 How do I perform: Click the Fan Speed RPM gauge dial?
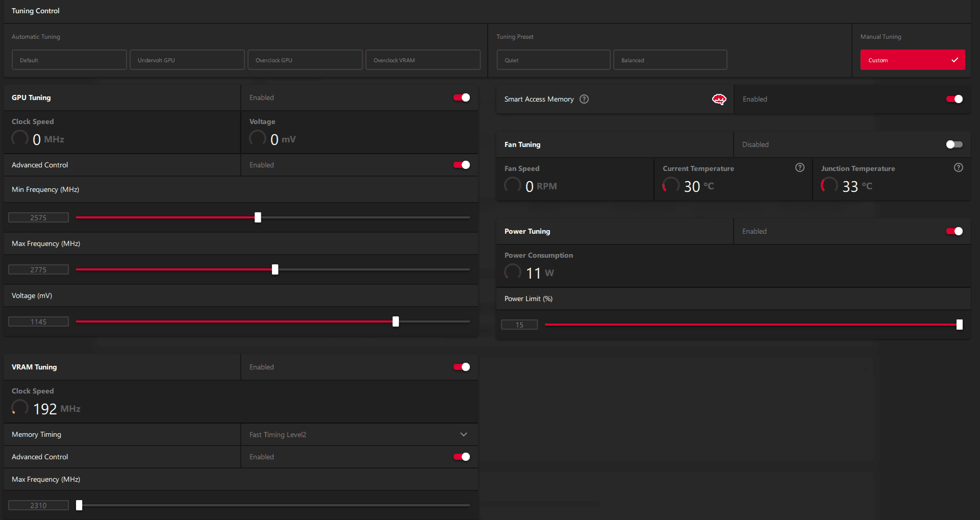click(x=513, y=185)
